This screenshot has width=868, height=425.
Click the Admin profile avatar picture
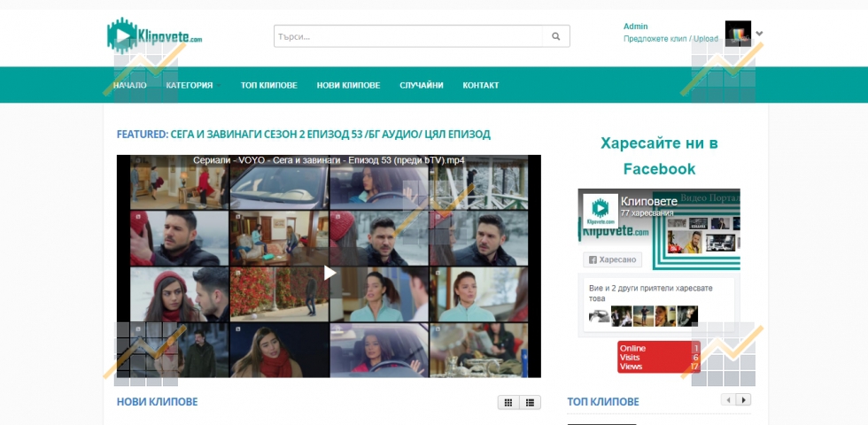tap(737, 34)
